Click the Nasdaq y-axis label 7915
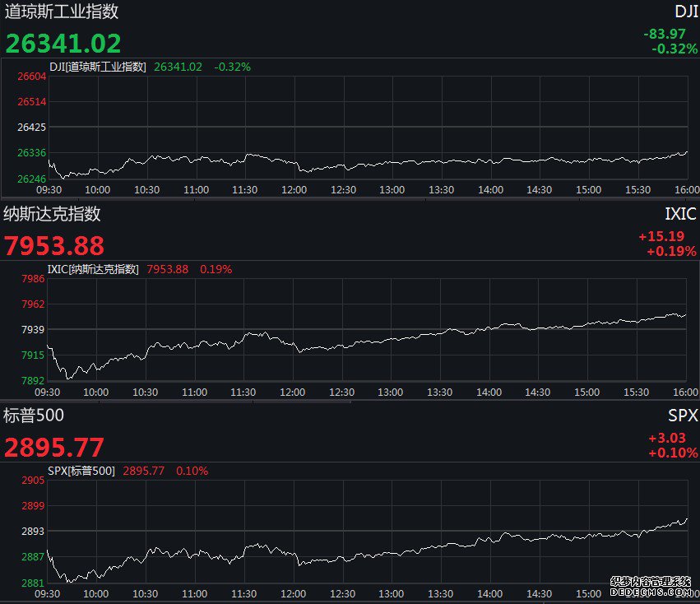 (x=33, y=355)
